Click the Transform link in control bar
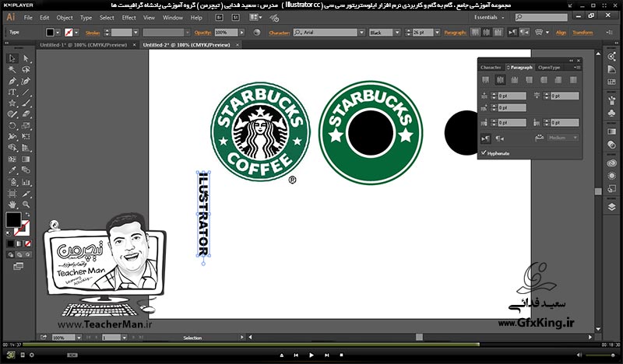Viewport: 623px width, 364px height. pos(583,33)
